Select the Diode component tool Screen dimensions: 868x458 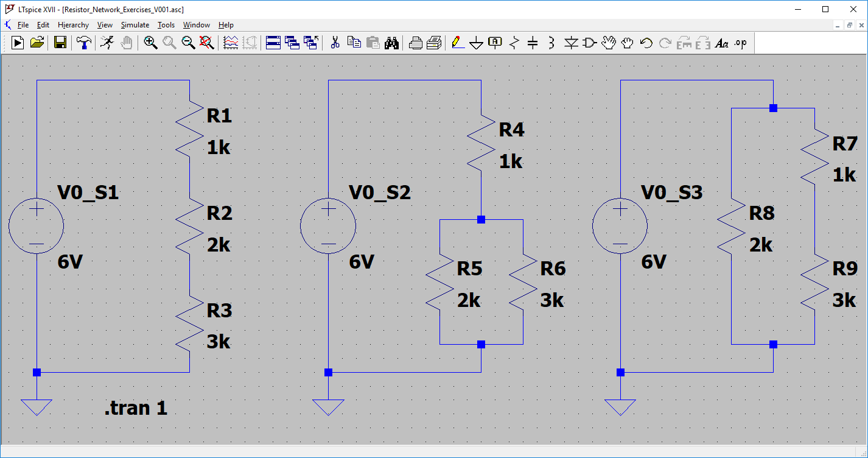click(571, 43)
